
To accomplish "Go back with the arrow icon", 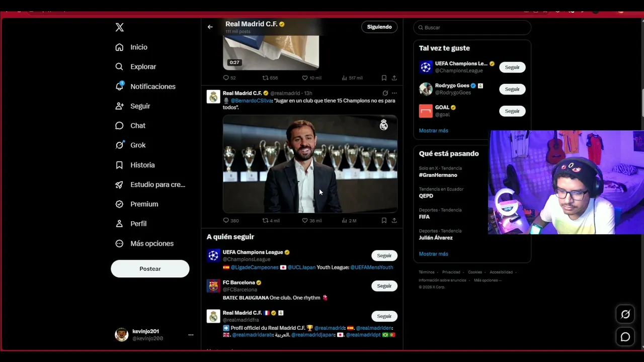I will coord(210,27).
